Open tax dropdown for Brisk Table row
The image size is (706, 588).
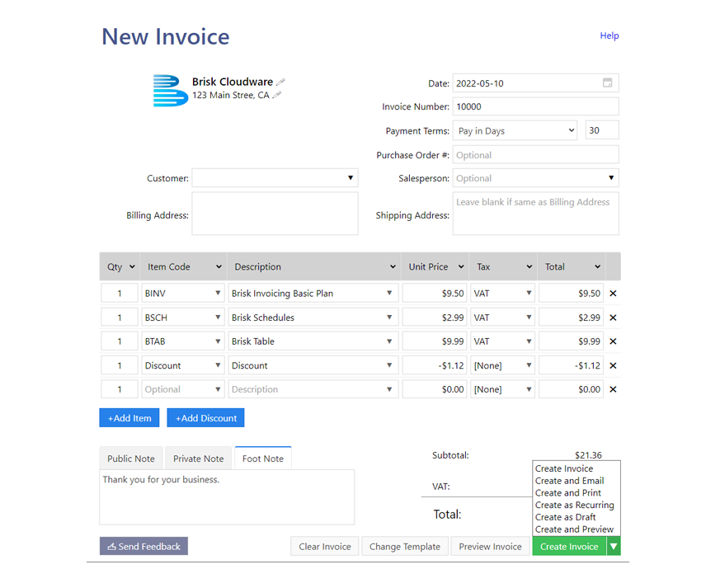529,341
